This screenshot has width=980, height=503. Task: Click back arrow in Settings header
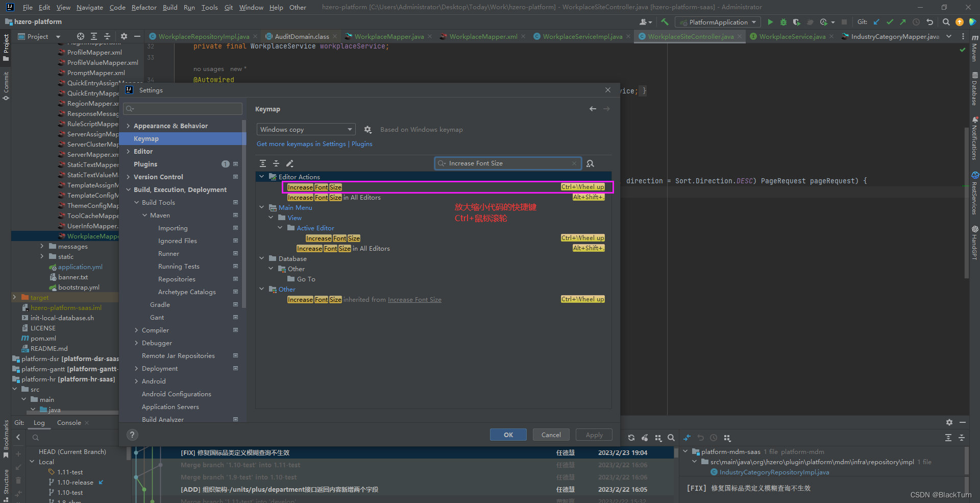coord(593,109)
